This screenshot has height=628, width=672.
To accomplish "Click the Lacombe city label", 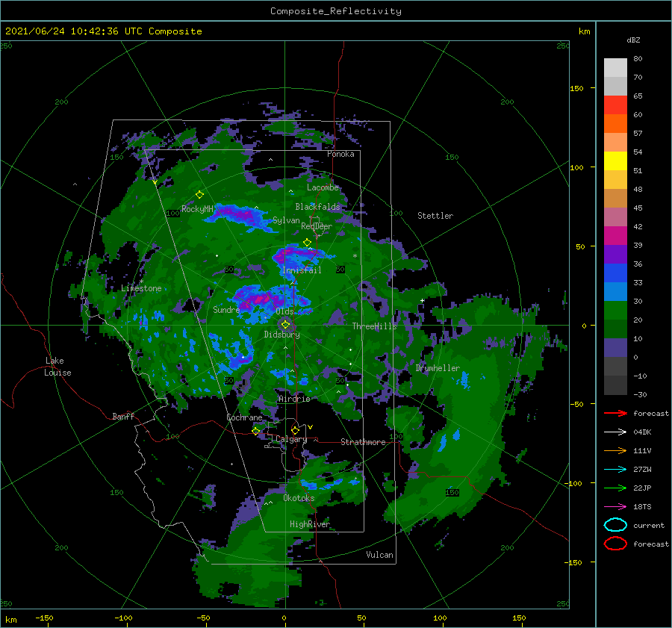I will click(x=323, y=187).
